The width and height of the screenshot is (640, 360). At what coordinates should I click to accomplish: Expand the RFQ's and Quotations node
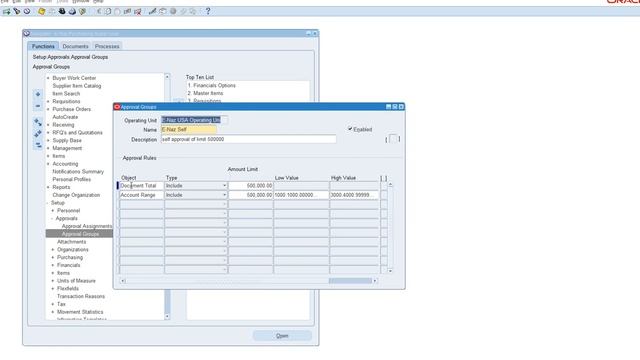[48, 133]
